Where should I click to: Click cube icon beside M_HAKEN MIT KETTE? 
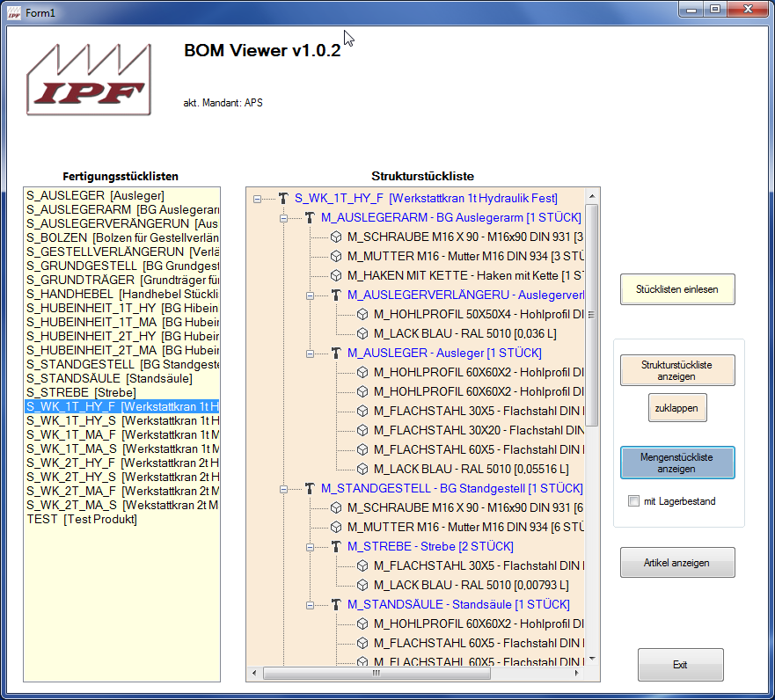(336, 275)
